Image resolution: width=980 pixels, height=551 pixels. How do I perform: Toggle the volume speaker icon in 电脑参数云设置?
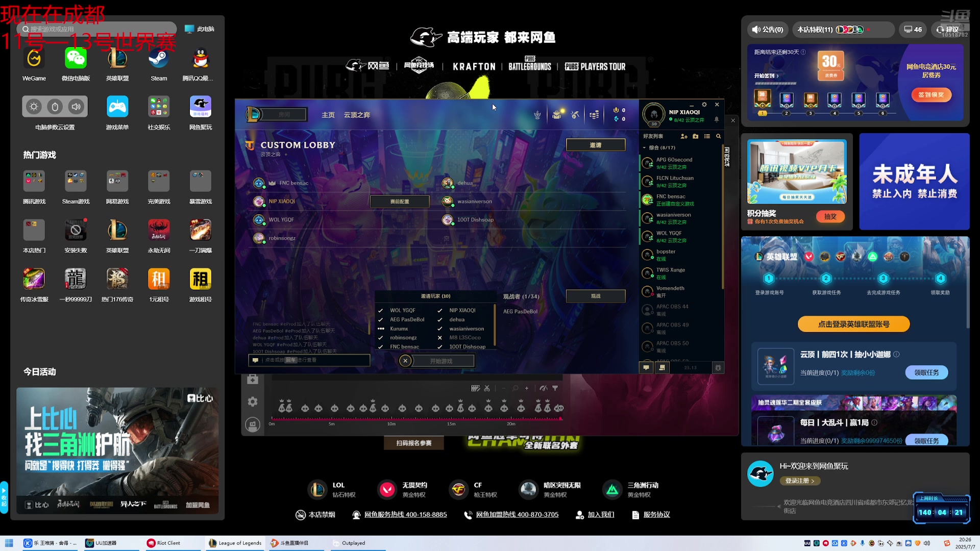[76, 107]
